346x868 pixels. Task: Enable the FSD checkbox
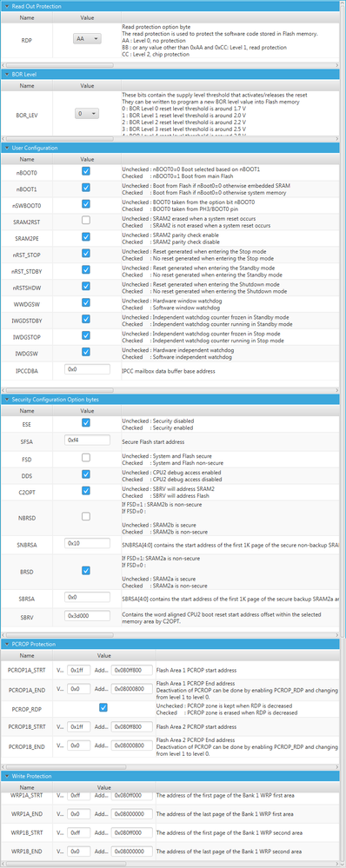tap(86, 457)
